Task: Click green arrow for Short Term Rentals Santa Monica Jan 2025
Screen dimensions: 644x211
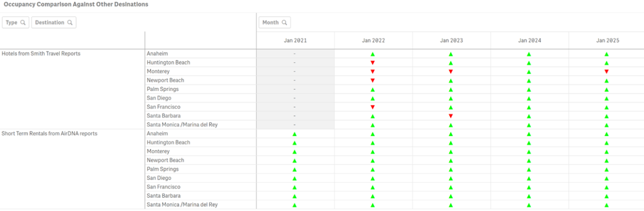Action: 606,205
